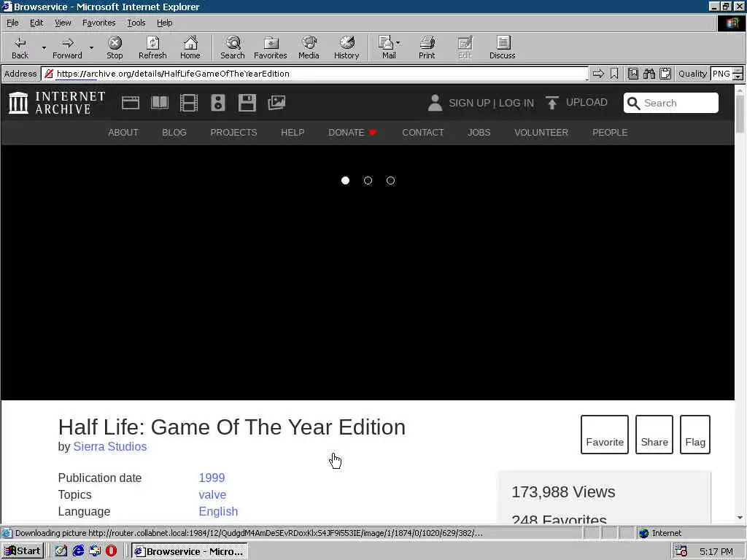Click the clipboard icon in address bar
This screenshot has height=560, width=747.
click(665, 74)
